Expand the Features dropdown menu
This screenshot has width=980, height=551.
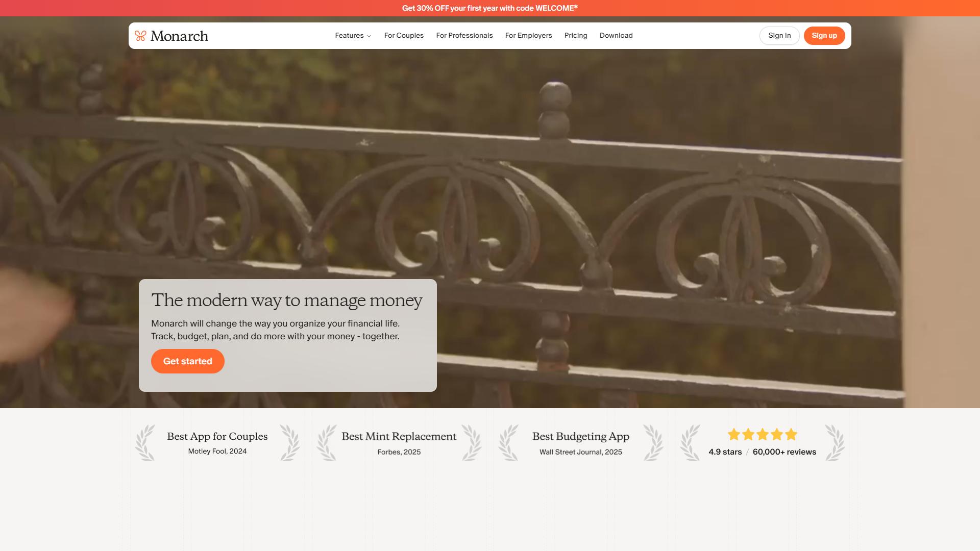click(x=353, y=36)
